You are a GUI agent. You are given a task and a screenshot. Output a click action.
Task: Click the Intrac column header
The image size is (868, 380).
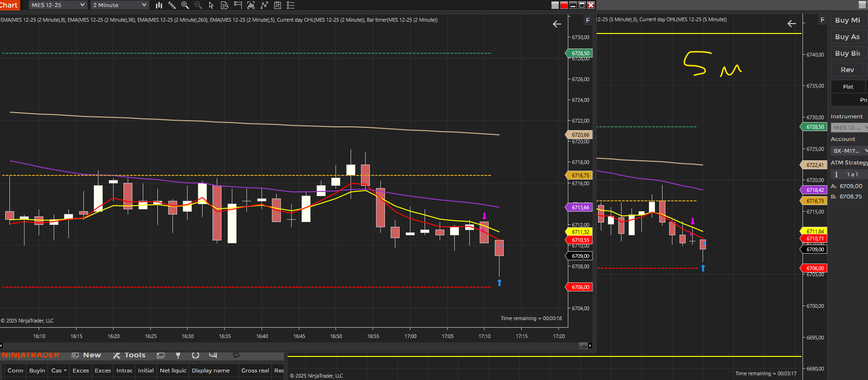tap(124, 371)
